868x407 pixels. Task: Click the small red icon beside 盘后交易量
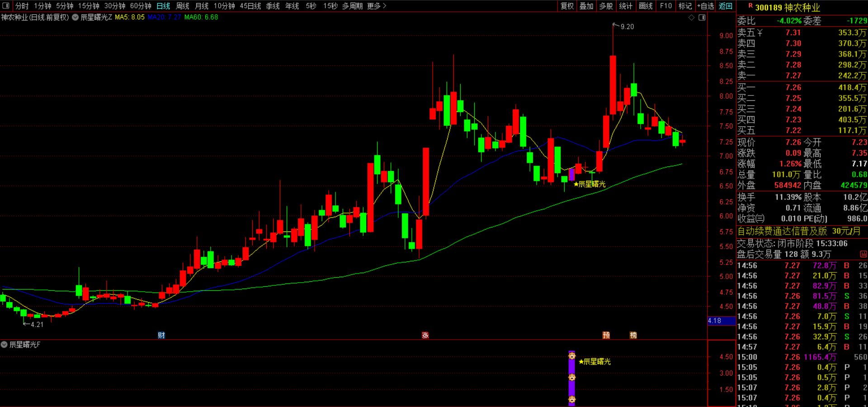863,255
